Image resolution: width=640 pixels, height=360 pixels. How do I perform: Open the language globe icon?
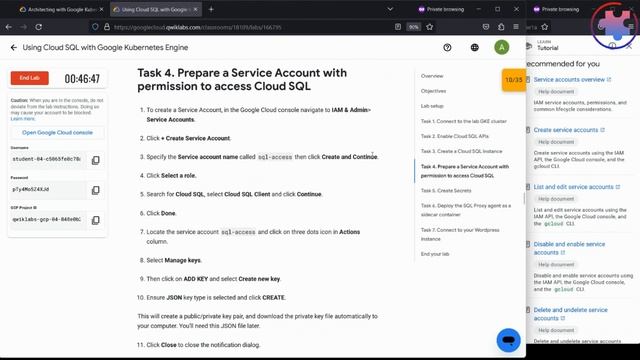[x=474, y=47]
